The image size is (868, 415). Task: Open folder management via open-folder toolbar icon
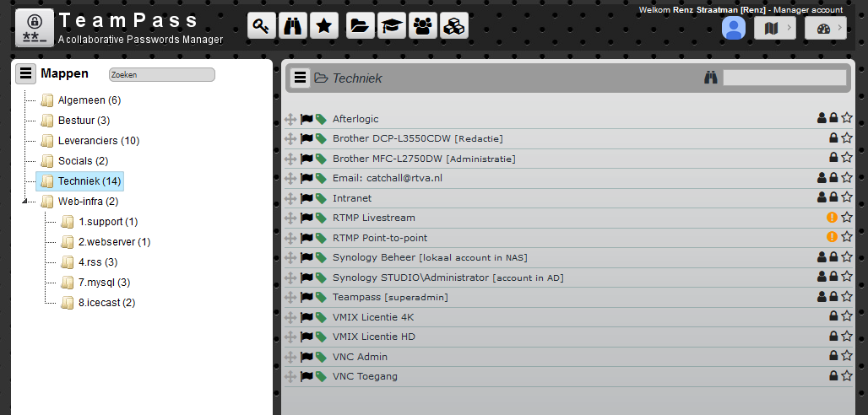(361, 26)
